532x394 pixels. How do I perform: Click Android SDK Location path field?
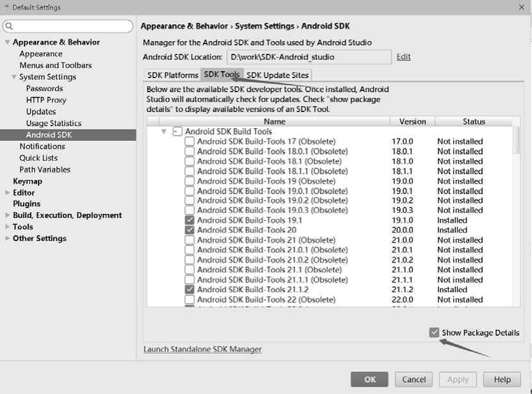(x=309, y=57)
